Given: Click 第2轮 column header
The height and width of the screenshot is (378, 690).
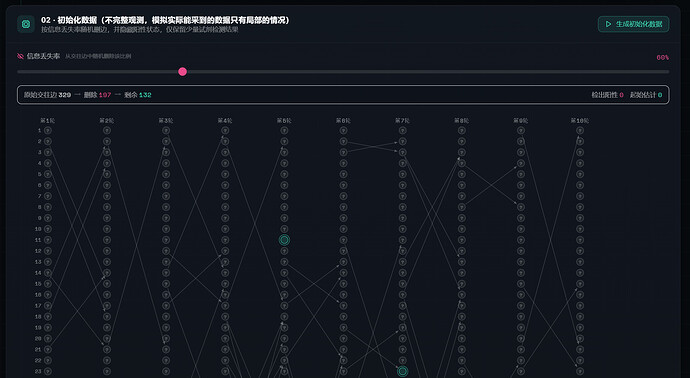Looking at the screenshot, I should click(x=106, y=121).
